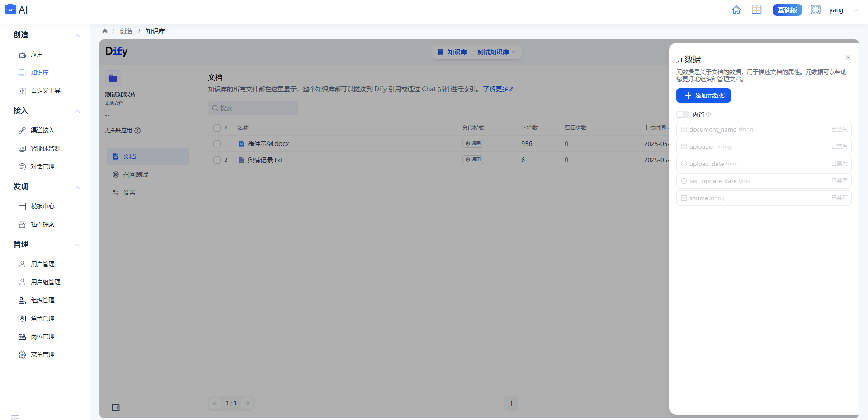
Task: Open the 稿件示例.docx document
Action: [x=268, y=144]
